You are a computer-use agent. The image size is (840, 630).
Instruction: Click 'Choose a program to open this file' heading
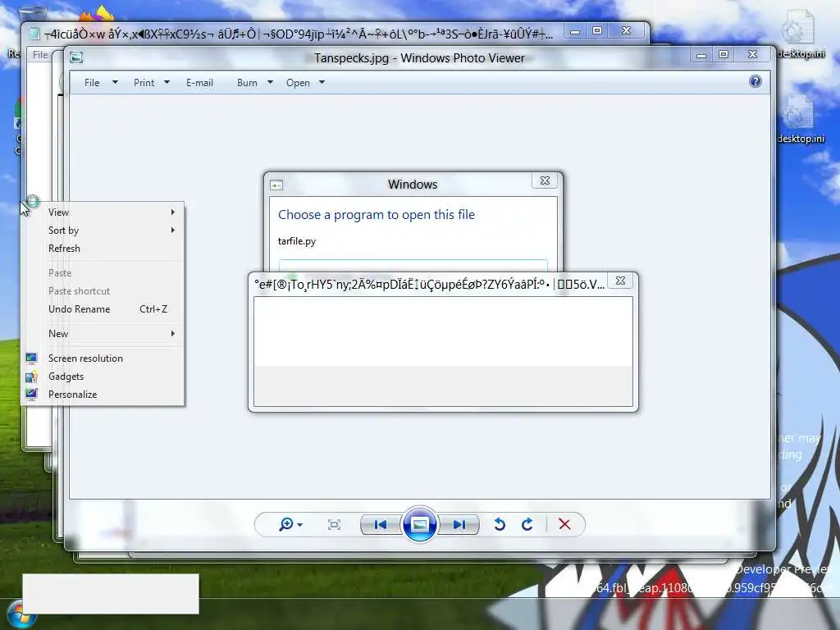tap(376, 215)
